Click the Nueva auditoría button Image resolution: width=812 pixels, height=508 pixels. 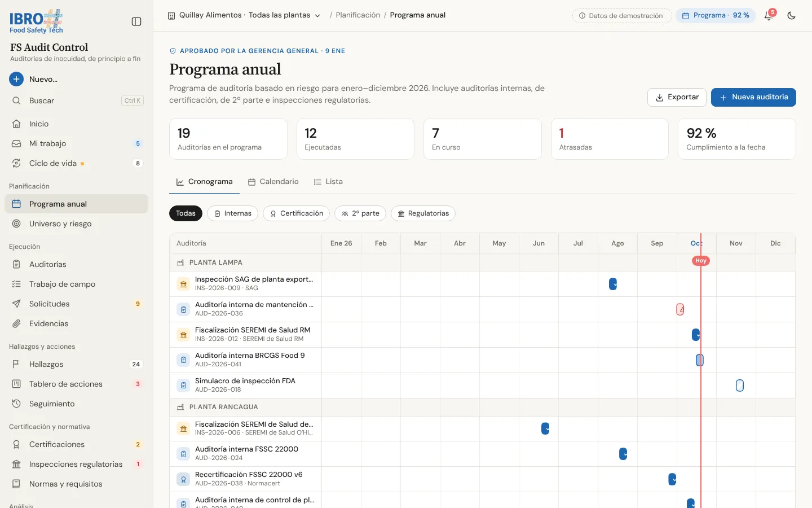tap(753, 97)
